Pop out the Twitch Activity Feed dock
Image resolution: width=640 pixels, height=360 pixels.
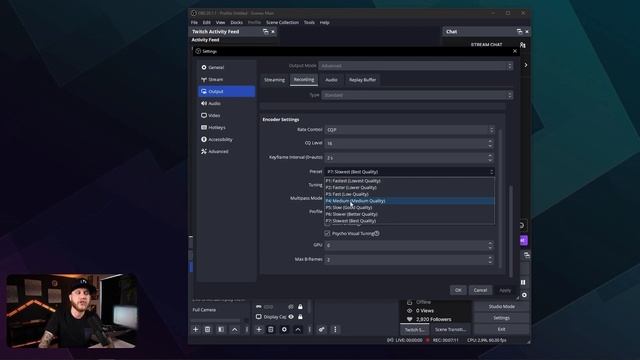click(x=266, y=31)
